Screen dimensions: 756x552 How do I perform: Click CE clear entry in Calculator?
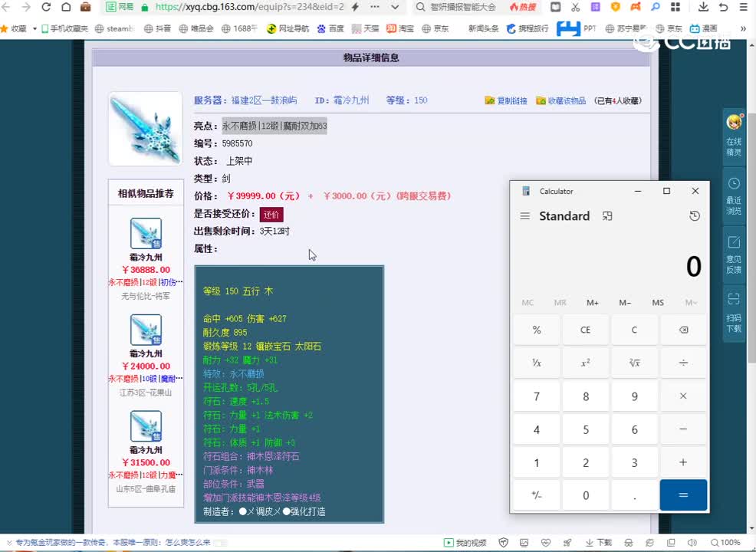tap(585, 330)
